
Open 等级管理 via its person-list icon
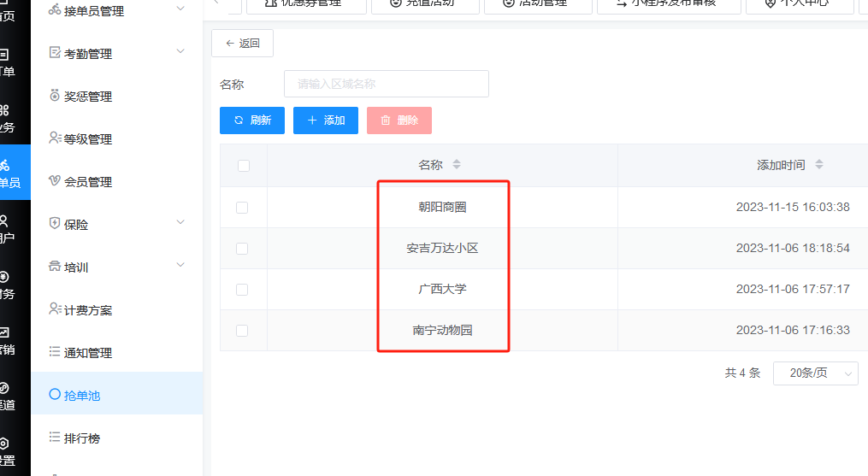coord(55,138)
